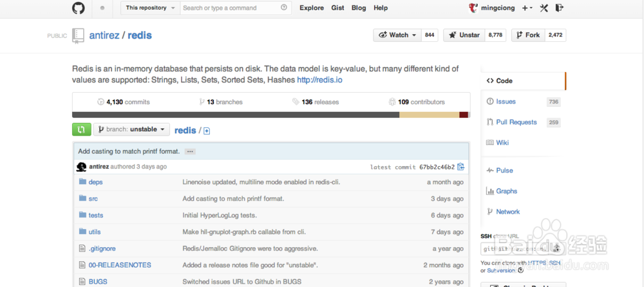Viewport: 644px width, 287px height.
Task: Open the redis repository title link
Action: (140, 35)
